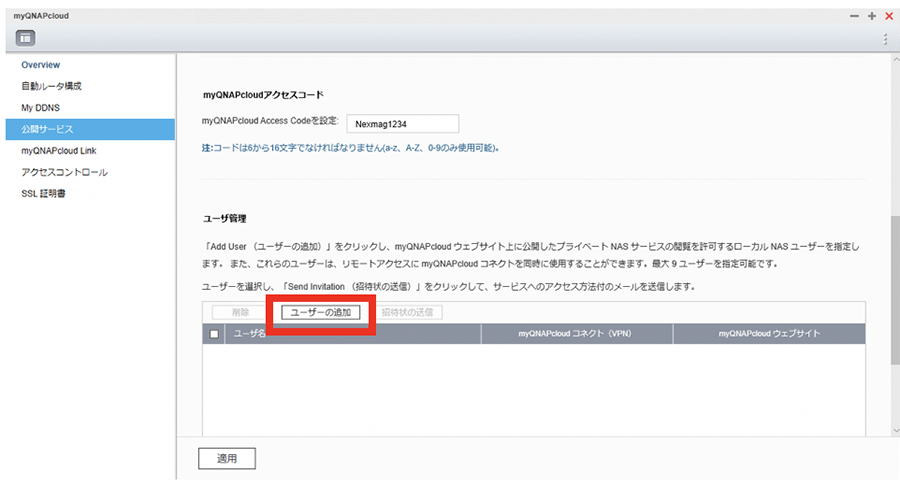Open the vertical three-dot options menu

tap(885, 38)
